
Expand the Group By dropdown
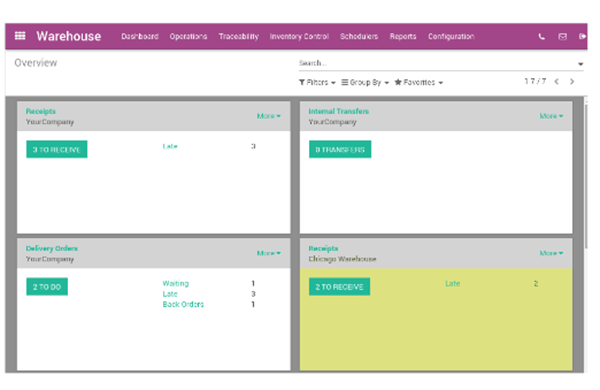365,82
